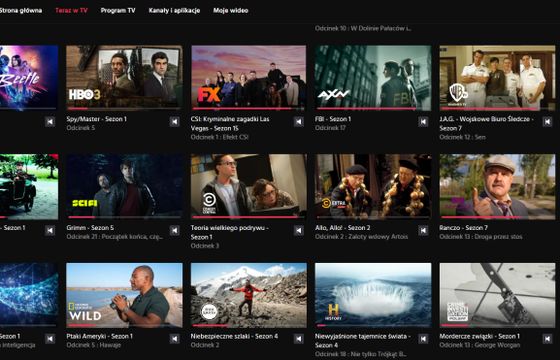
Task: Click start-over icon next to FBI - Sezon 1
Action: click(x=423, y=122)
